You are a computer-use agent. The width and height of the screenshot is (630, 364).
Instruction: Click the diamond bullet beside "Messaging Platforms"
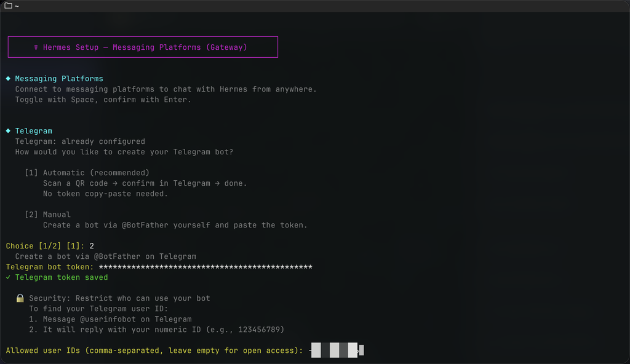[8, 78]
